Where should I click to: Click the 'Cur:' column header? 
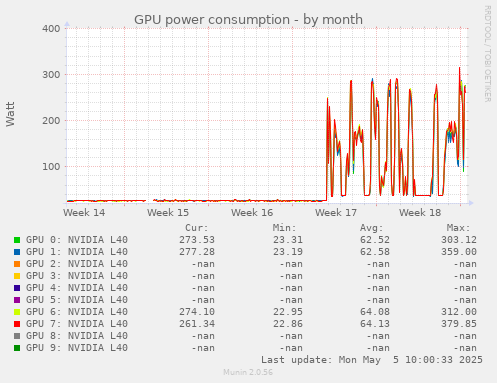point(197,228)
